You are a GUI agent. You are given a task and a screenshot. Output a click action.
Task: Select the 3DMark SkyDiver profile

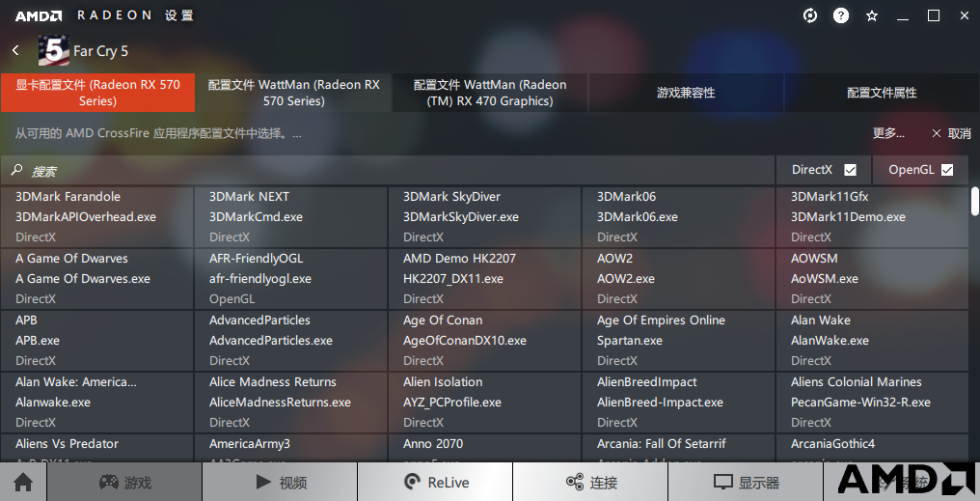[484, 216]
